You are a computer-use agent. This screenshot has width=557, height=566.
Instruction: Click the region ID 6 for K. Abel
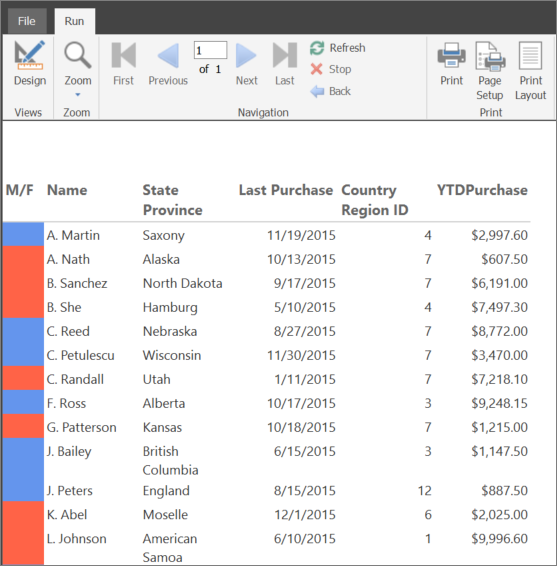[428, 515]
